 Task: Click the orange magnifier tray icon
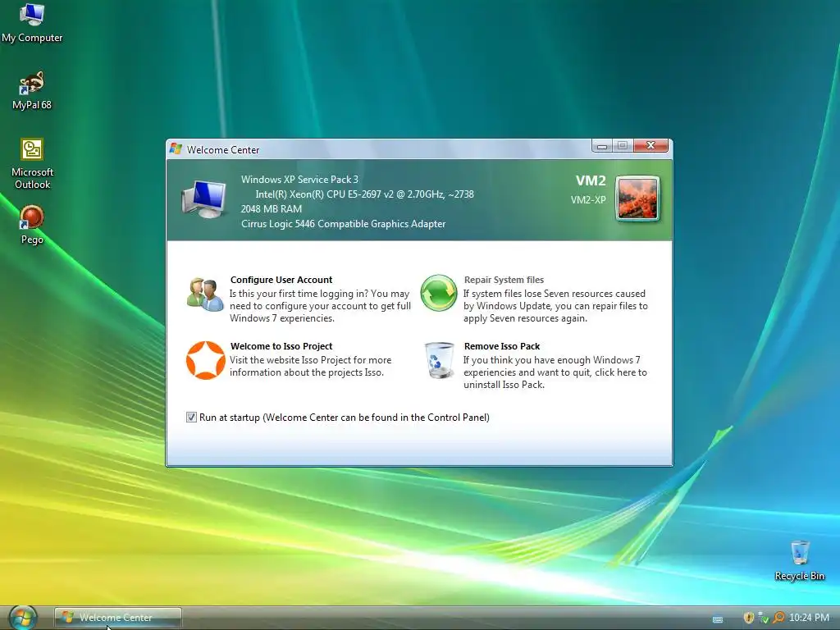778,618
